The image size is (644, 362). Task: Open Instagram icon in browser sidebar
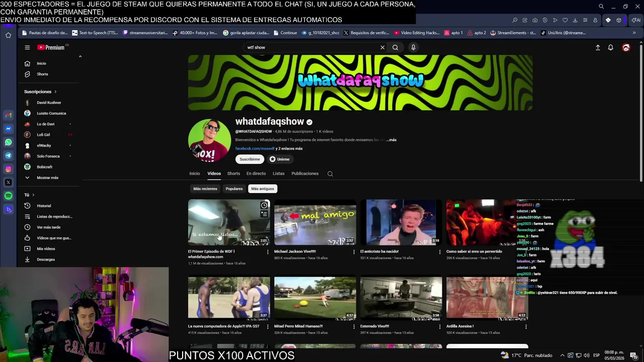click(8, 169)
